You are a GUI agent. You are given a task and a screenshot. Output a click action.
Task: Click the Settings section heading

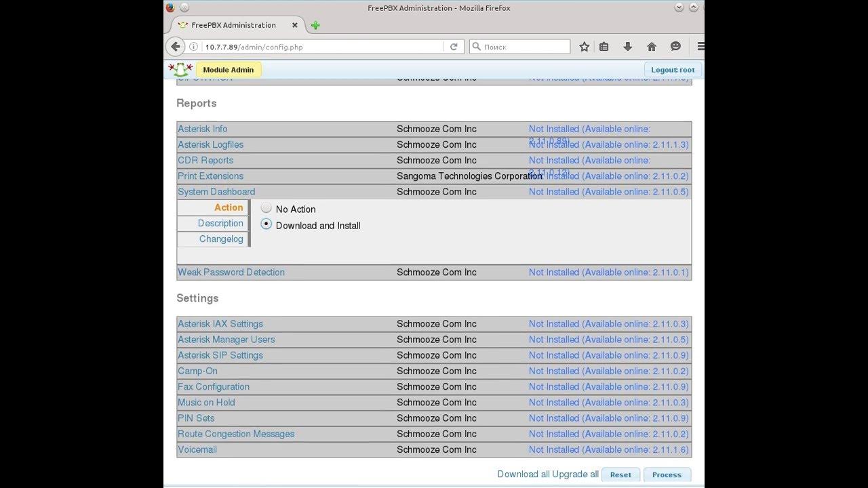pos(197,298)
